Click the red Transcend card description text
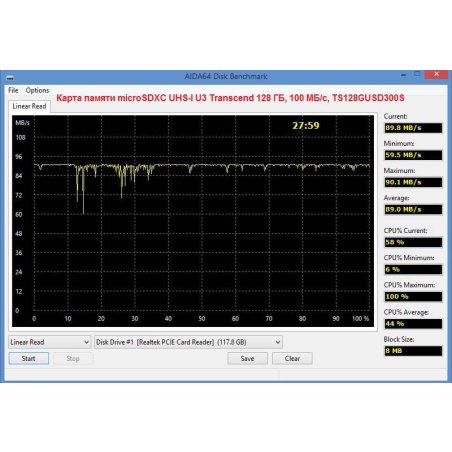Screen dimensions: 452x452 click(230, 98)
